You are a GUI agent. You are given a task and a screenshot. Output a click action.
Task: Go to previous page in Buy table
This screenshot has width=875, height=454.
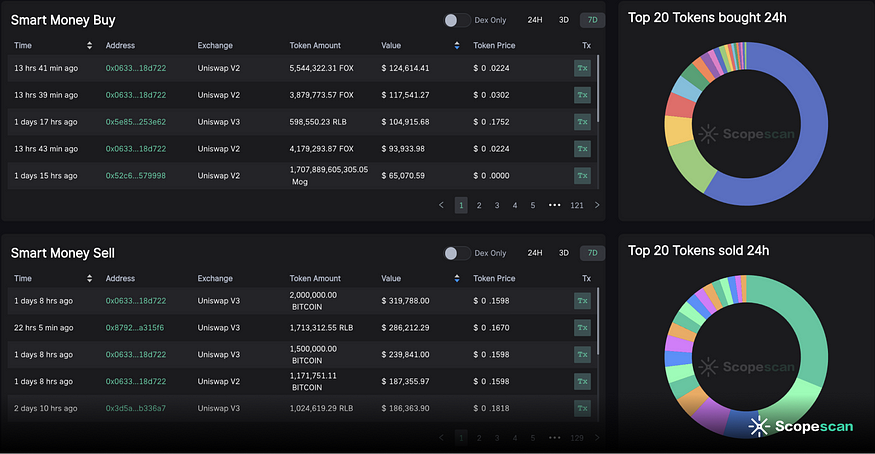tap(442, 205)
